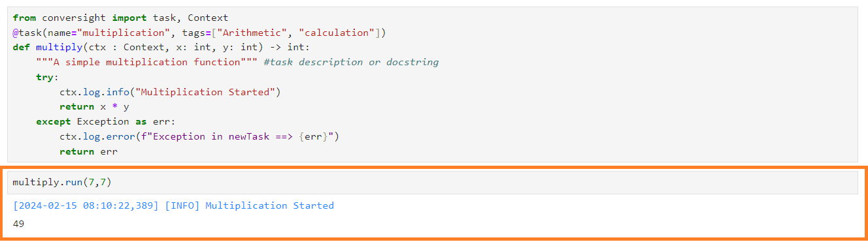Screen dimensions: 868x242
Task: Click the Context import name
Action: coord(208,18)
